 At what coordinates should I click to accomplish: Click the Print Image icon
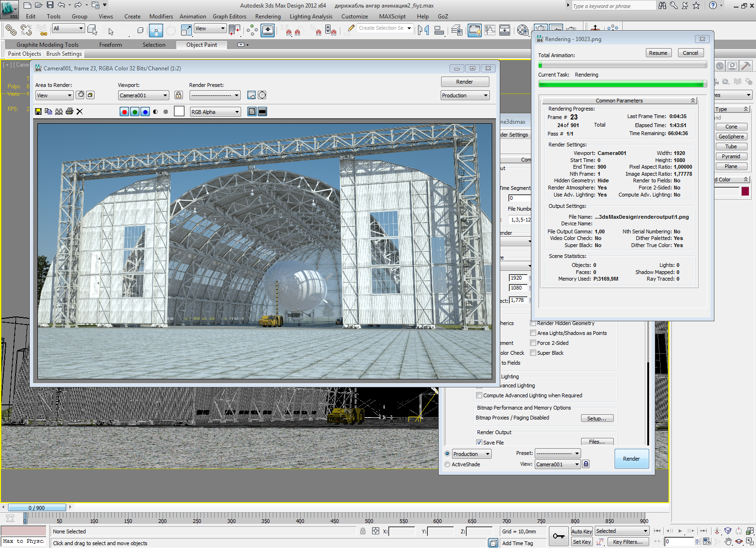(x=69, y=111)
